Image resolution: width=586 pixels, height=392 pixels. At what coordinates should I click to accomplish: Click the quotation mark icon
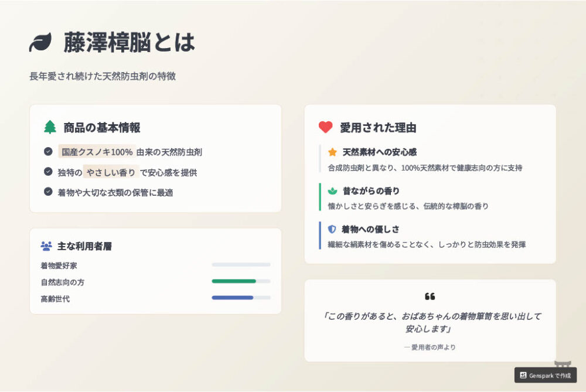click(430, 296)
